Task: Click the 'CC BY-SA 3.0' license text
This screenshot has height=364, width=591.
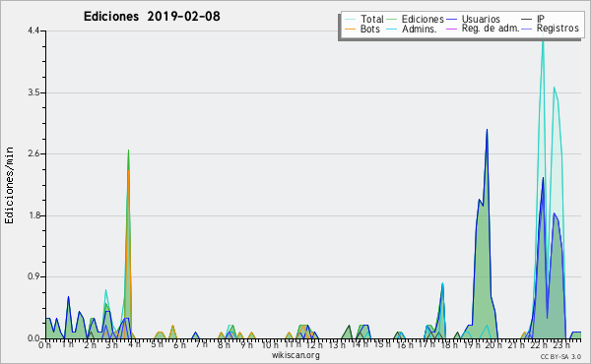Action: click(560, 356)
